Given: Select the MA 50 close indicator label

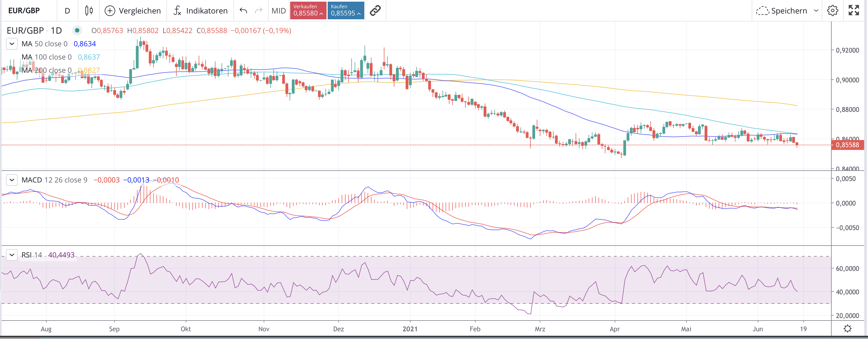Looking at the screenshot, I should (44, 44).
